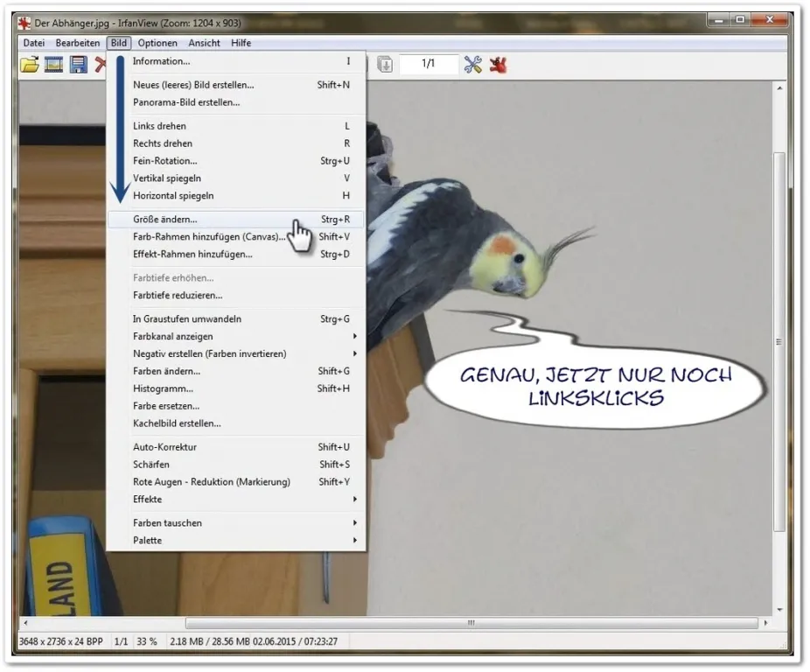Open the Bearbeiten menu

(x=78, y=43)
